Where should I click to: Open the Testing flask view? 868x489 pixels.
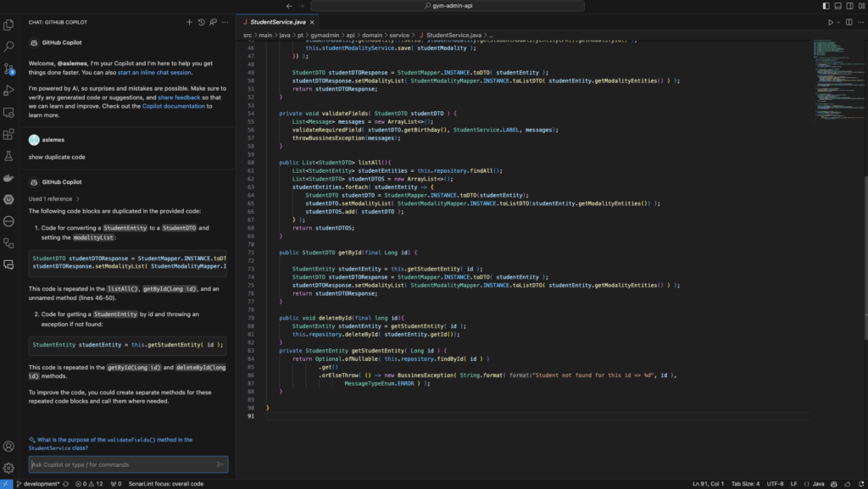click(8, 156)
